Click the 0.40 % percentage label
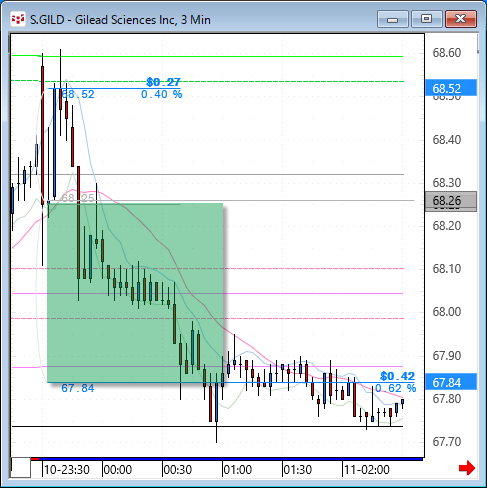This screenshot has height=488, width=487. (x=161, y=94)
